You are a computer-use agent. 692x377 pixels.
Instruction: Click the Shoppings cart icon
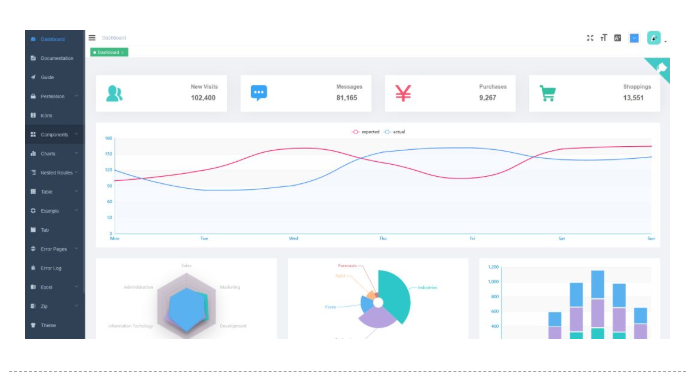(x=547, y=93)
